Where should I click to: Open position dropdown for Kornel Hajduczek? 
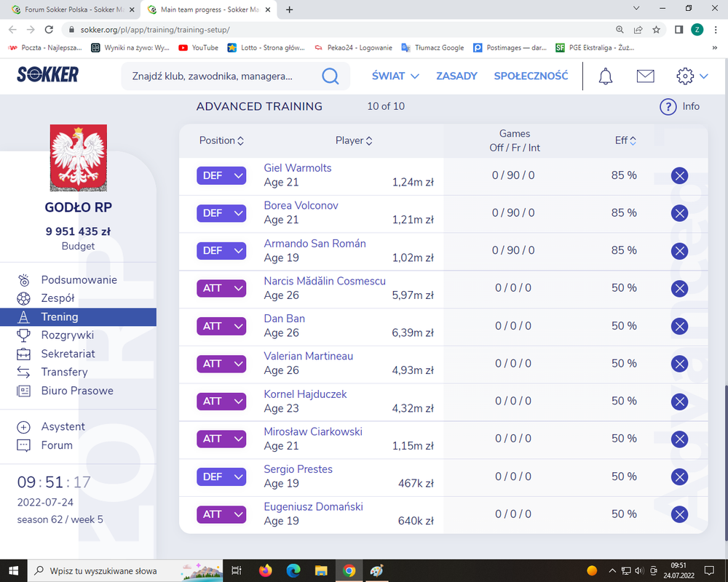221,401
